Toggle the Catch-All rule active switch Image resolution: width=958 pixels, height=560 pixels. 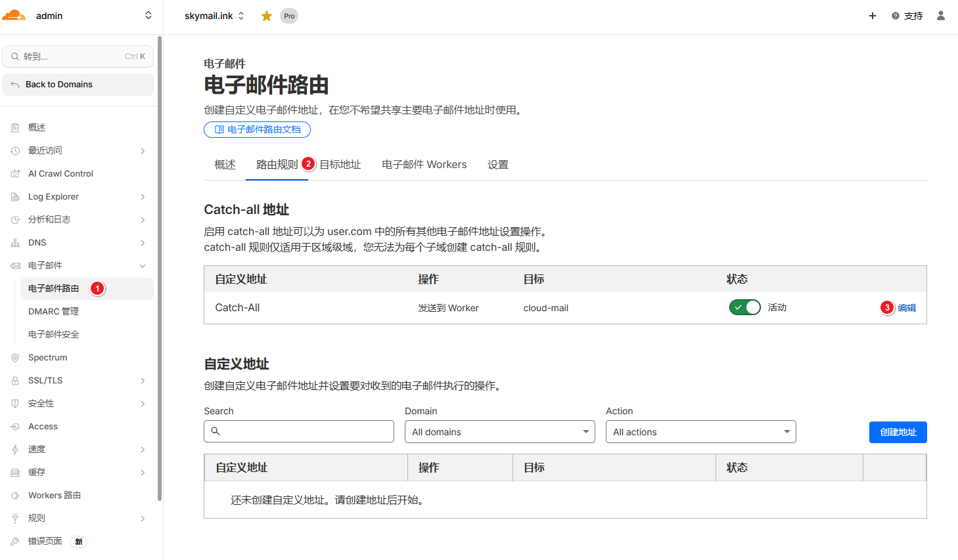coord(744,307)
